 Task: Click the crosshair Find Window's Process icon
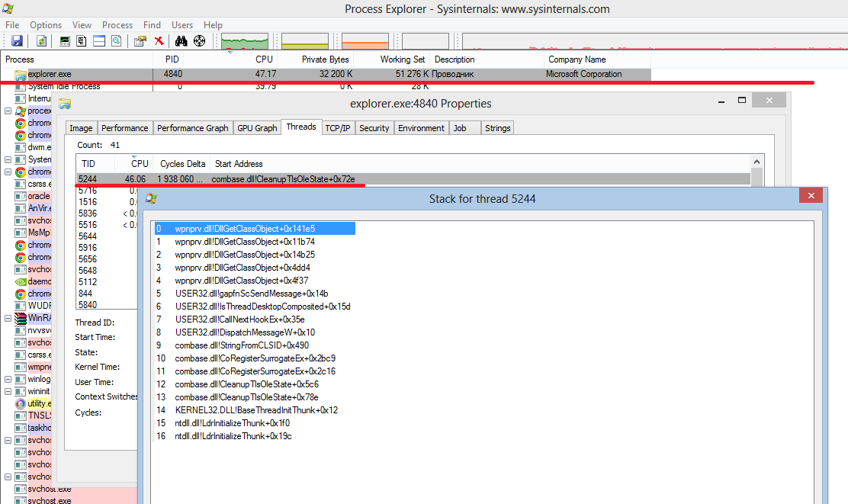pos(200,41)
